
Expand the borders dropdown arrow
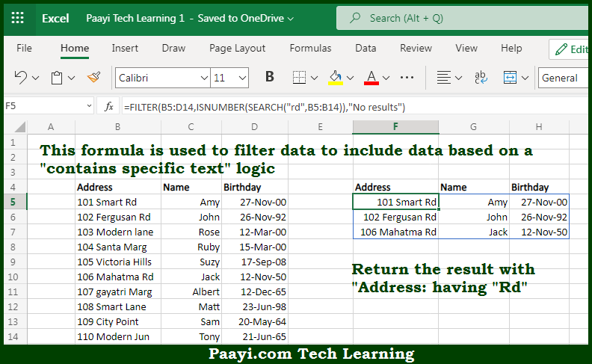click(x=314, y=78)
